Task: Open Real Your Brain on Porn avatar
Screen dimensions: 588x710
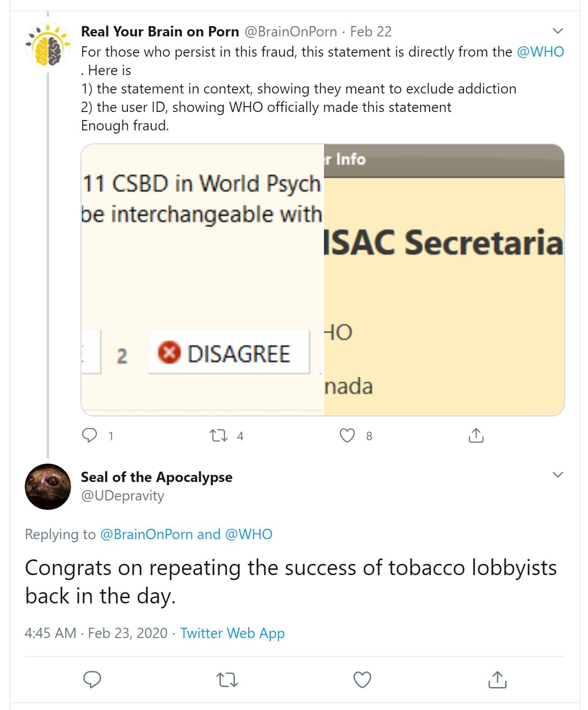Action: click(x=48, y=45)
